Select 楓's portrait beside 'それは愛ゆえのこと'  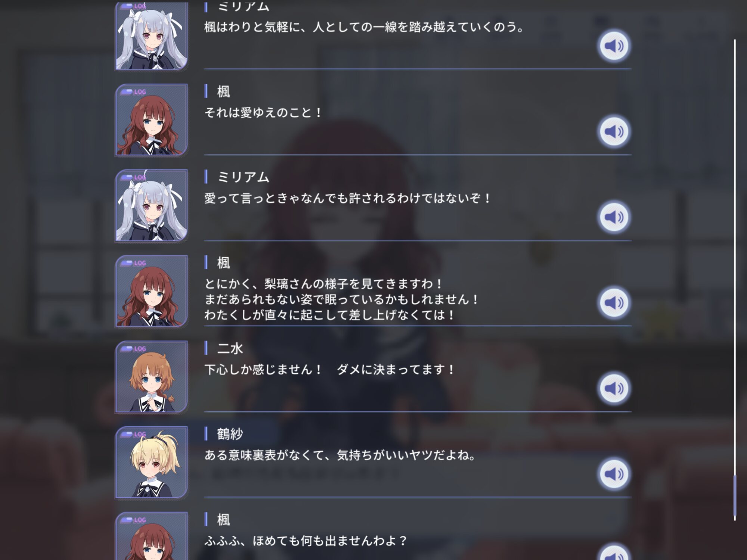(x=151, y=120)
